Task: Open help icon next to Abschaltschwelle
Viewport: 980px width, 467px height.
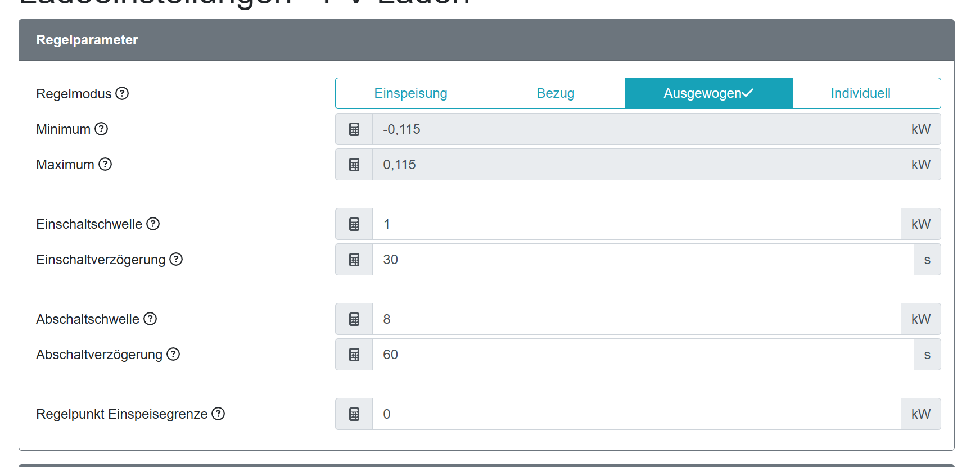Action: coord(150,319)
